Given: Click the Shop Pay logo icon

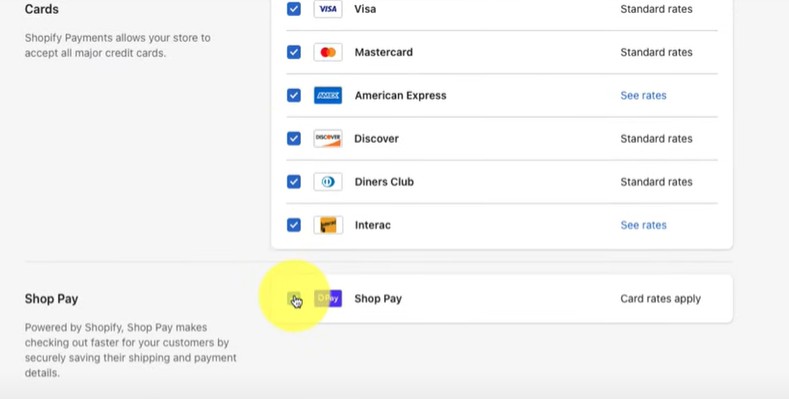Looking at the screenshot, I should 328,298.
